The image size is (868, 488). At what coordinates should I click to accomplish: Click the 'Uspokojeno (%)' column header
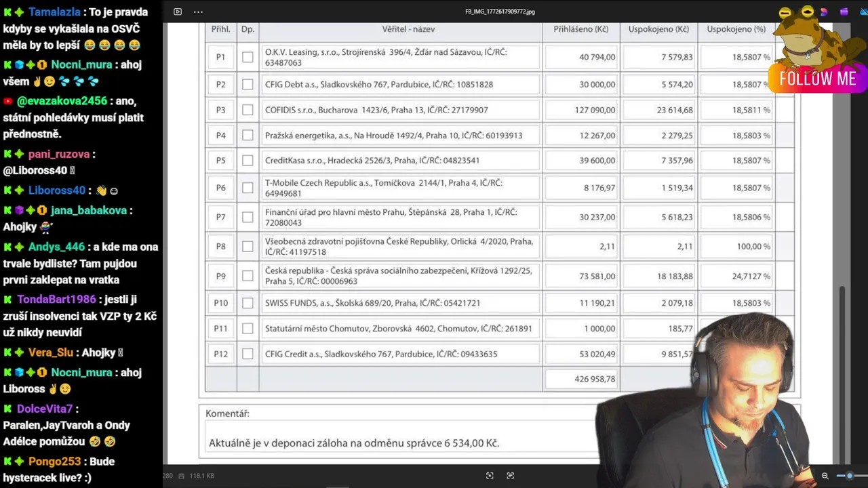[x=736, y=29]
